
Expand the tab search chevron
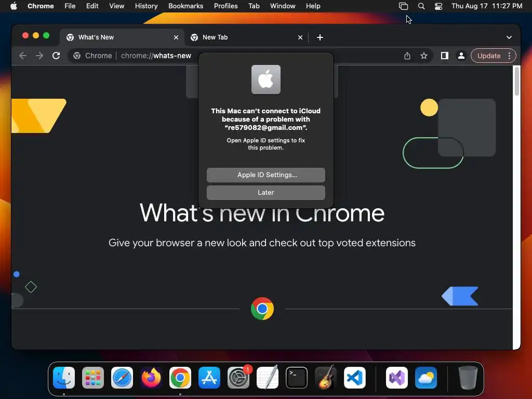pos(509,37)
